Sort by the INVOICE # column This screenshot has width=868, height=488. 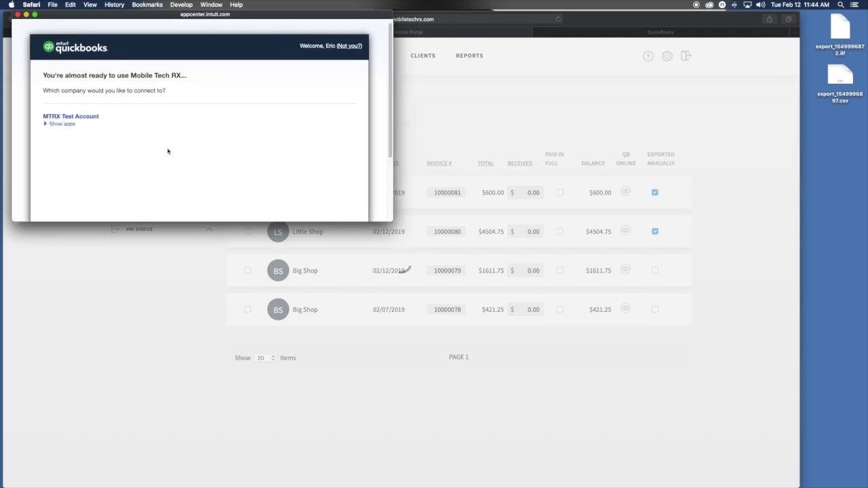coord(439,163)
